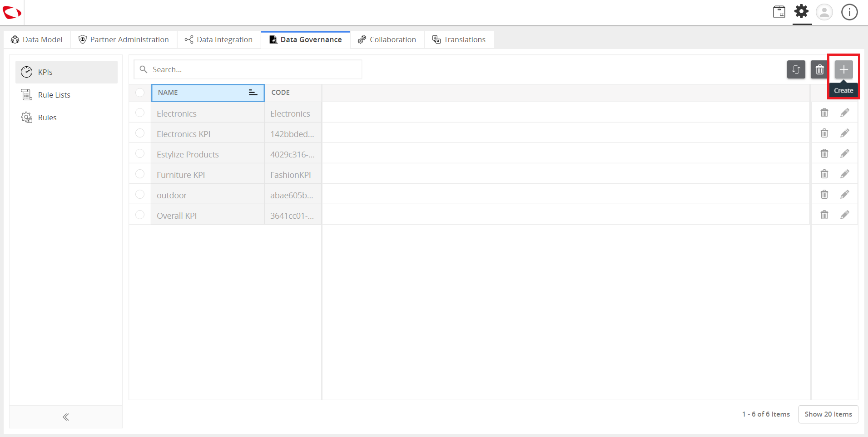Switch to the Data Model tab
This screenshot has width=868, height=437.
coord(37,39)
